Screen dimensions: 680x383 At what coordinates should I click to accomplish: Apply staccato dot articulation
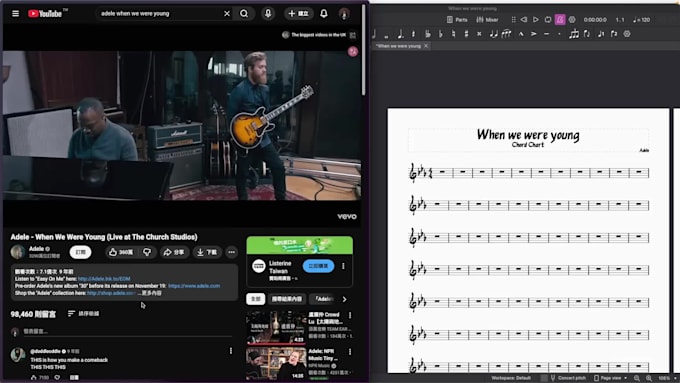pos(559,34)
